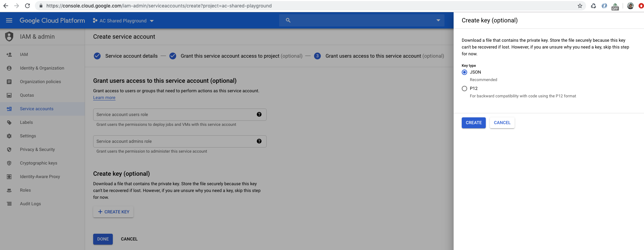Screen dimensions: 644x250
Task: Expand the search bar dropdown arrow
Action: pos(438,20)
